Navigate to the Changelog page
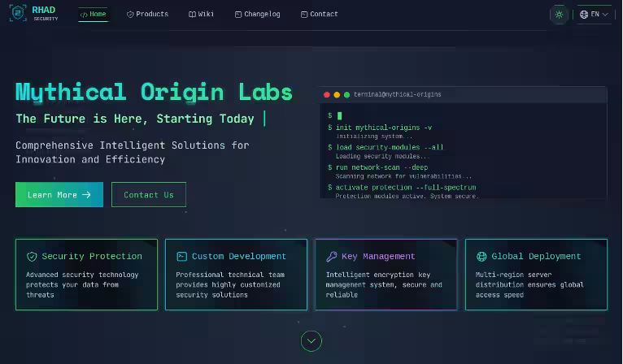 (x=257, y=15)
